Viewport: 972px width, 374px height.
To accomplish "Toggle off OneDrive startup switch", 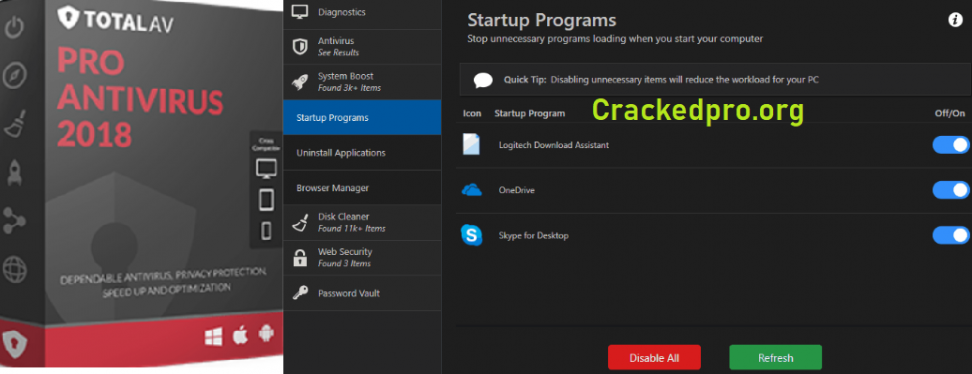I will tap(951, 190).
